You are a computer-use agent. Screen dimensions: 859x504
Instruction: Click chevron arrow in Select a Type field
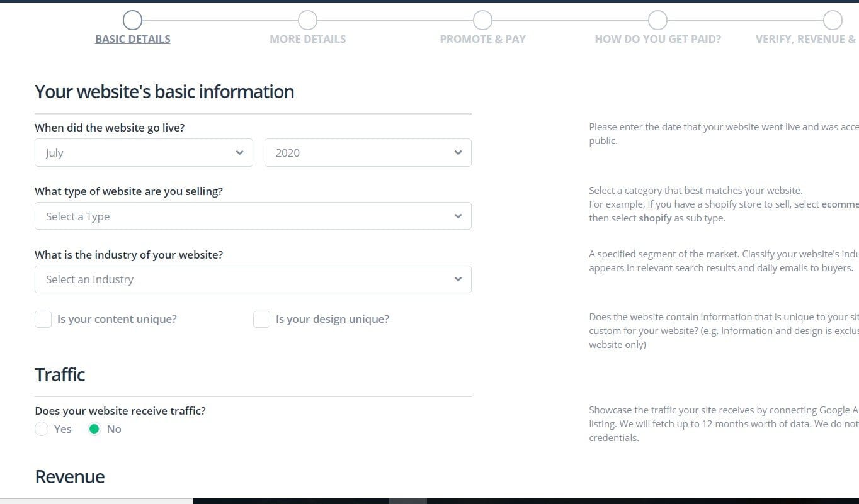[458, 216]
